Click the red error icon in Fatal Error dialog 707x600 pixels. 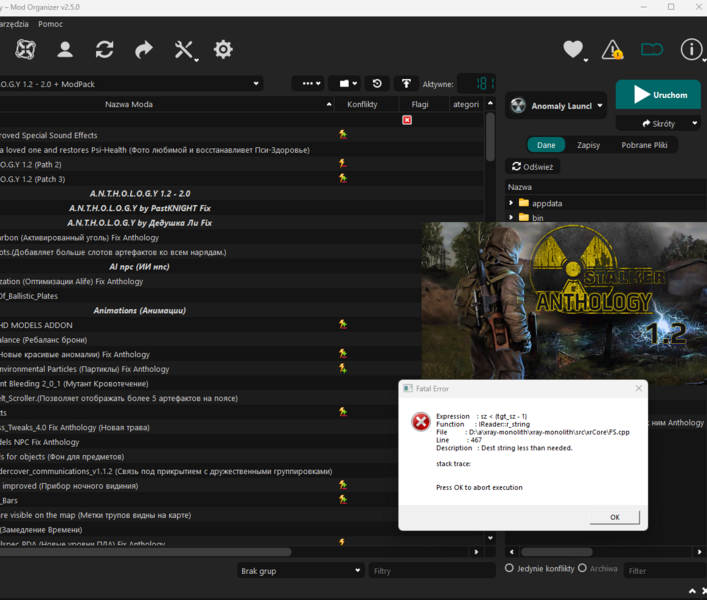[421, 422]
